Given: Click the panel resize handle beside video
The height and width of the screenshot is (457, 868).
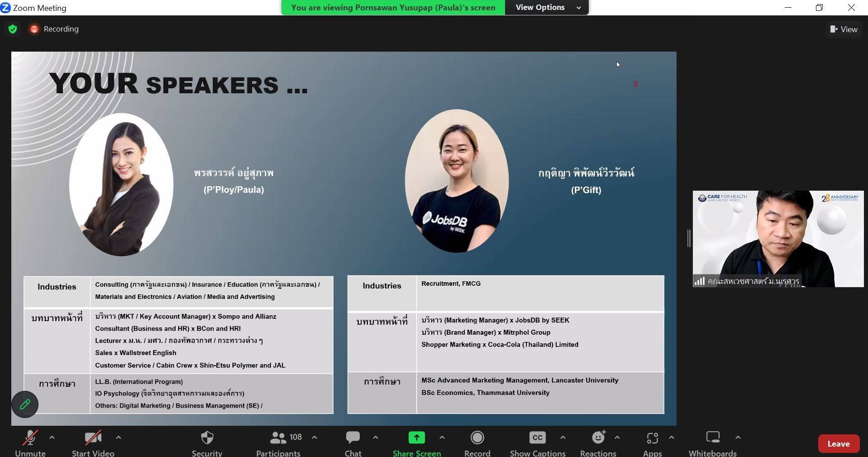Looking at the screenshot, I should click(x=689, y=238).
